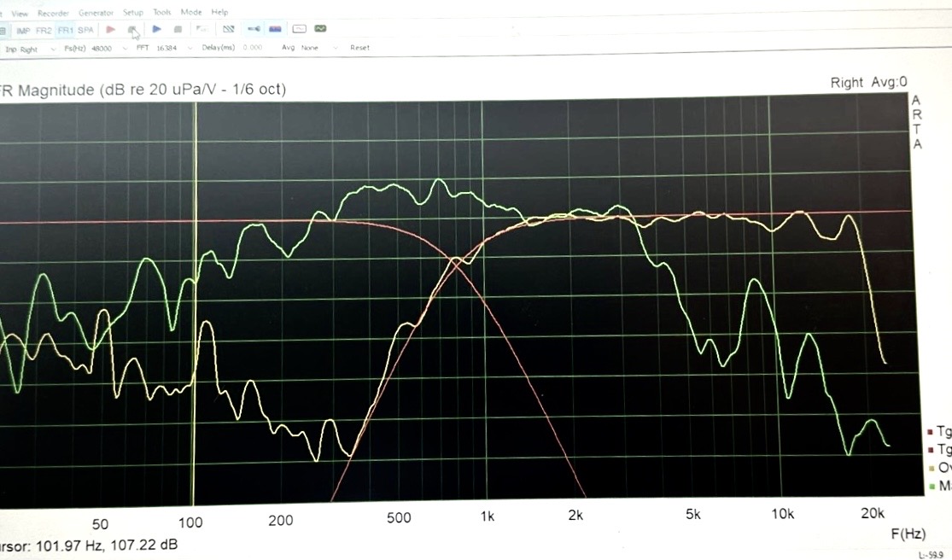Click the microphone calibration toolbar icon
Screen dimensions: 952x560
(x=254, y=28)
